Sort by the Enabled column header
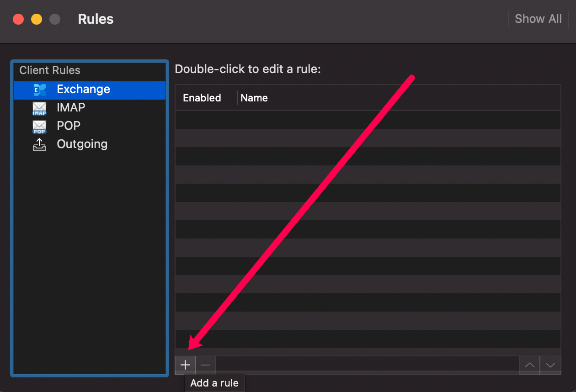The width and height of the screenshot is (576, 392). click(x=202, y=98)
